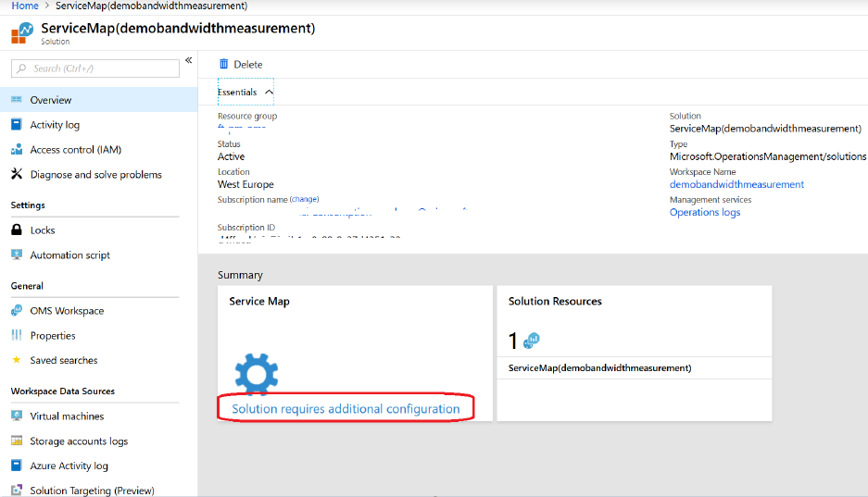Viewport: 868px width, 497px height.
Task: Click the Properties bars icon
Action: [17, 335]
